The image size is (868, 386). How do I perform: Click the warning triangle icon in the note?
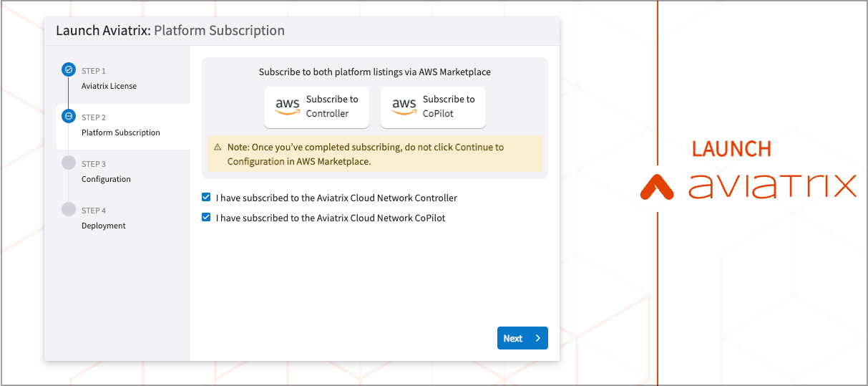tap(218, 147)
